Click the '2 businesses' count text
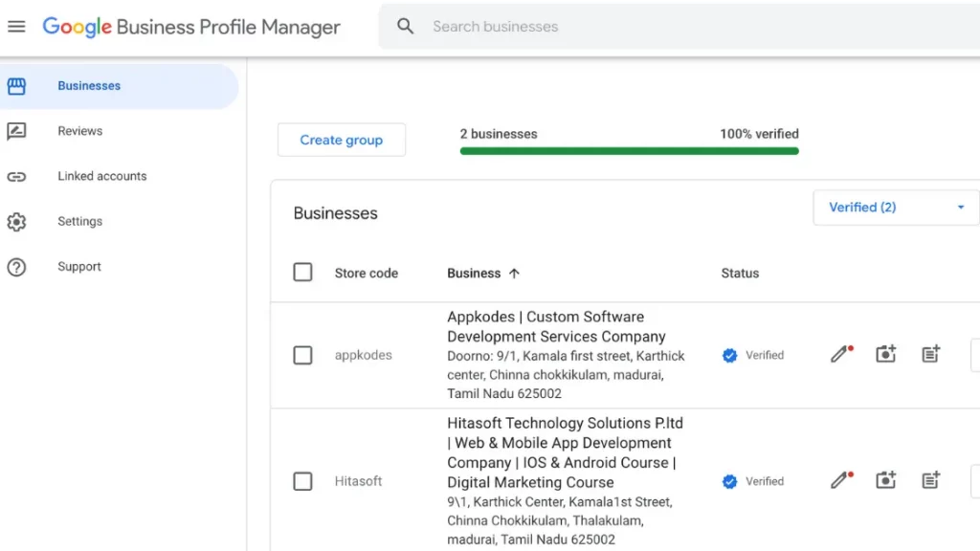 click(x=499, y=134)
